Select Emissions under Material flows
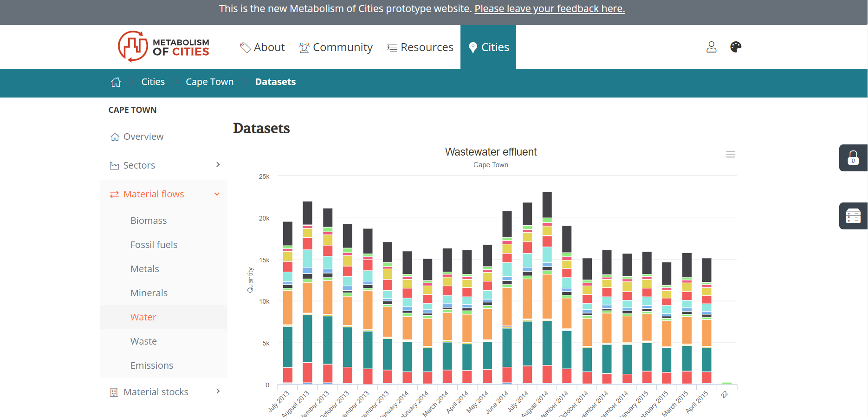This screenshot has height=417, width=868. coord(152,365)
